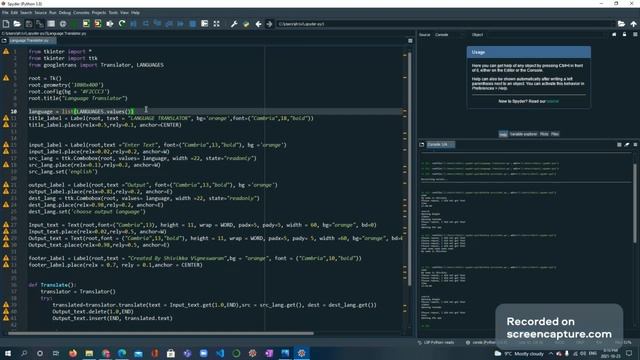The height and width of the screenshot is (360, 640).
Task: Open the IPython console options menu
Action: (x=635, y=144)
